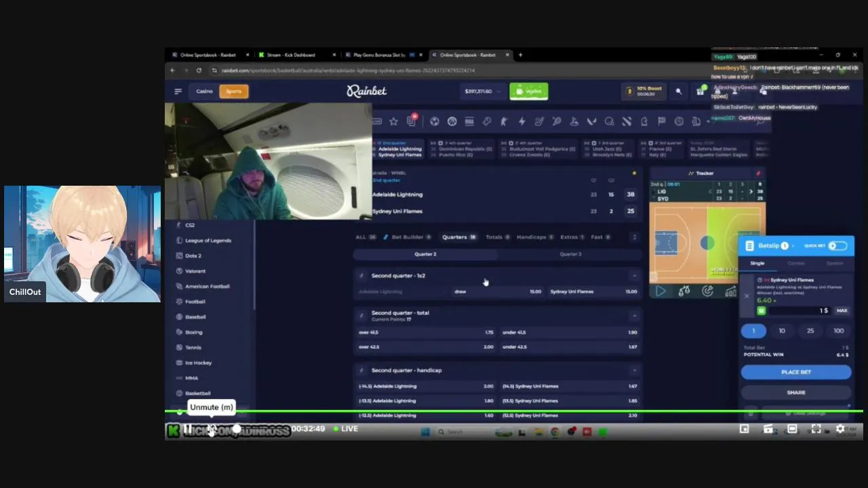Click the video player settings gear
The image size is (868, 488).
(x=840, y=429)
